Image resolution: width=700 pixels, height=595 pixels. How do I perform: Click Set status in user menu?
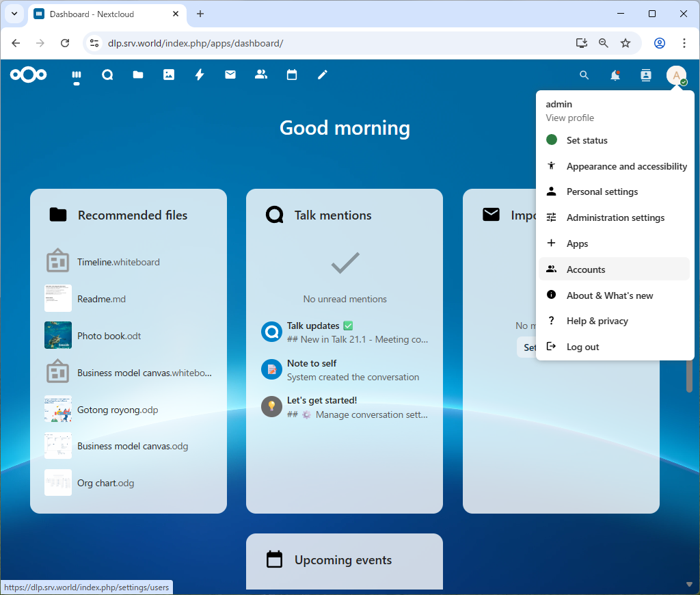pos(587,140)
